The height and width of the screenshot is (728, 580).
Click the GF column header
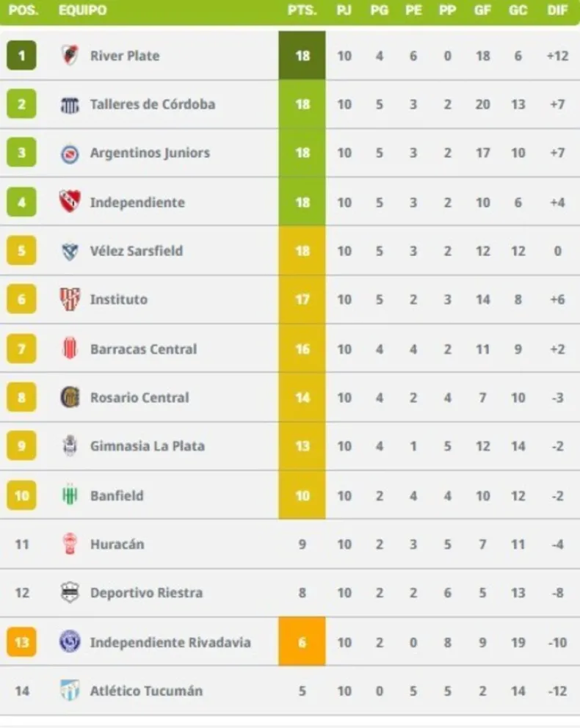482,10
